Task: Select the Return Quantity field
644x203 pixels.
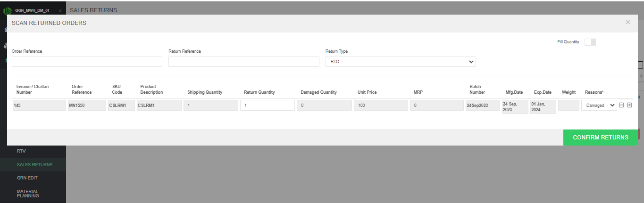Action: tap(267, 106)
